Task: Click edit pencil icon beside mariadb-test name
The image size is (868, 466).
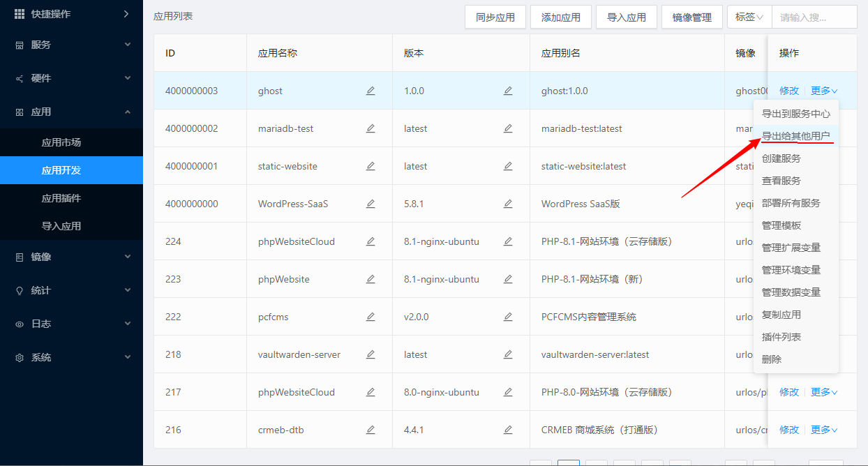Action: [x=371, y=128]
